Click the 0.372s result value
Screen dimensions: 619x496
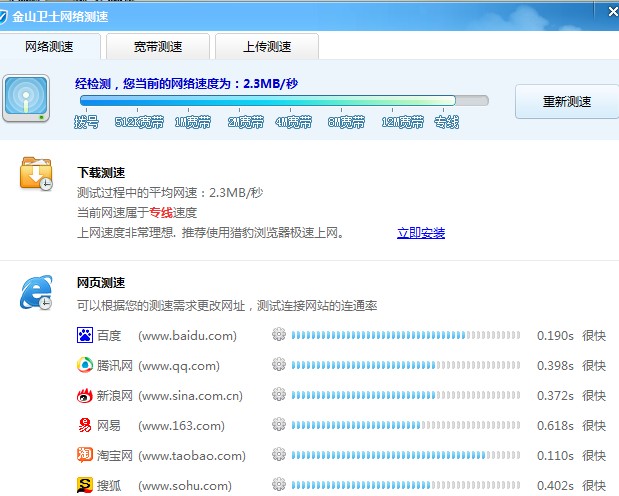click(x=555, y=396)
